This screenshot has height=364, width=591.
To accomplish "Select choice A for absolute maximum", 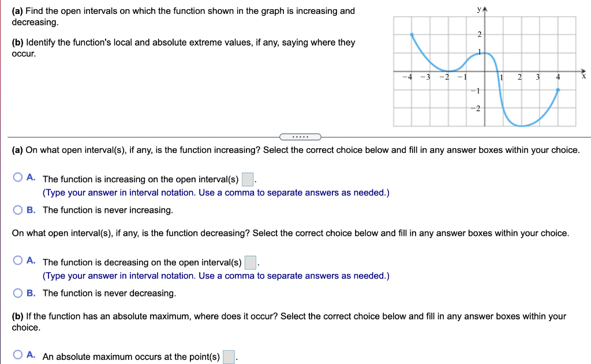I will 18,357.
